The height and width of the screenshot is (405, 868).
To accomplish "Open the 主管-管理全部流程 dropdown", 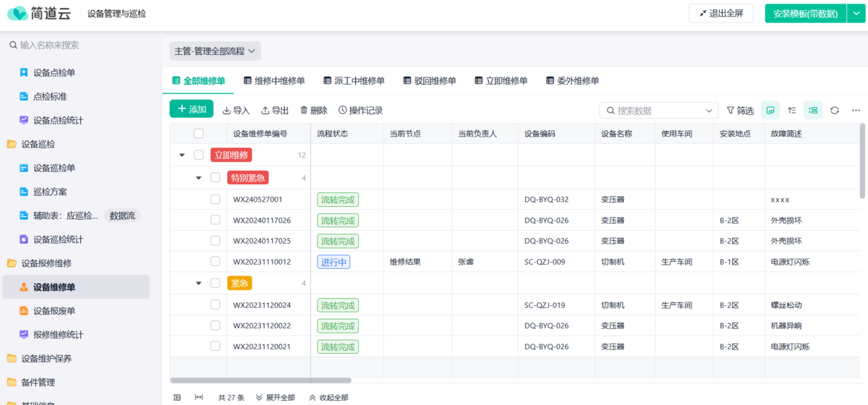I will [x=215, y=51].
